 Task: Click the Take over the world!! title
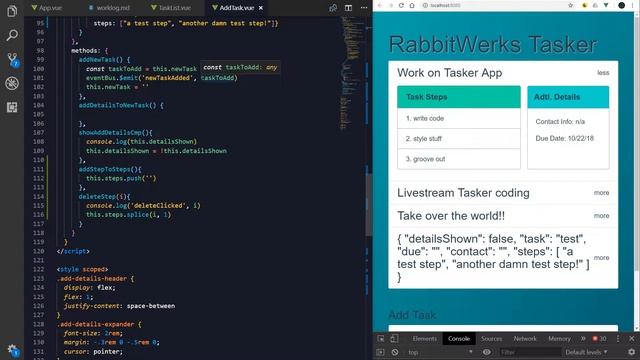(x=451, y=216)
